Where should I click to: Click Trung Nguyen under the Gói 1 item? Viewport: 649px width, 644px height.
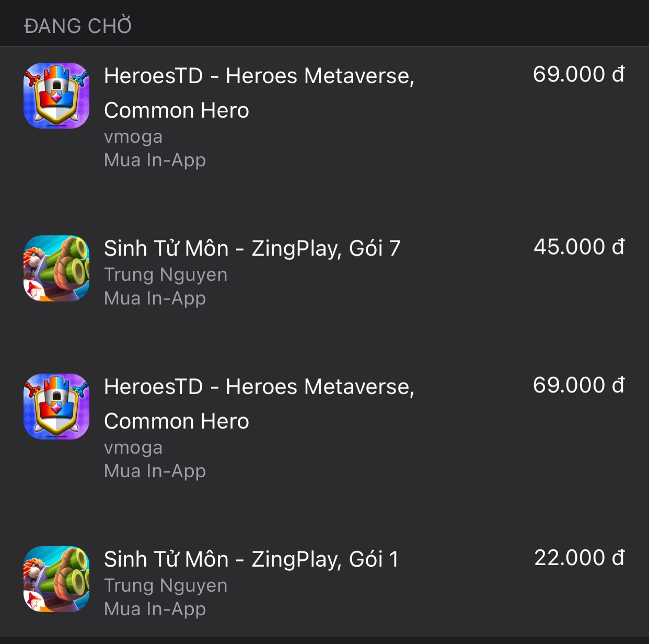[166, 585]
